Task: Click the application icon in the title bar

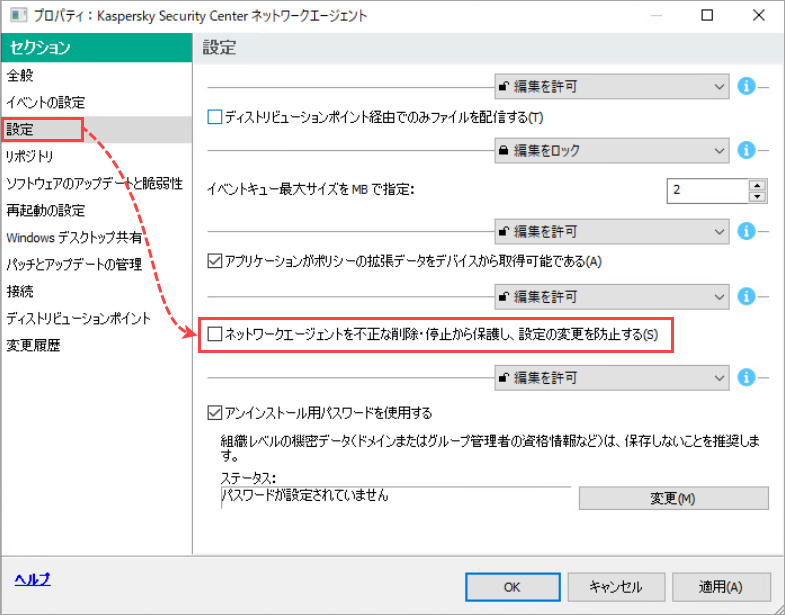Action: point(18,16)
